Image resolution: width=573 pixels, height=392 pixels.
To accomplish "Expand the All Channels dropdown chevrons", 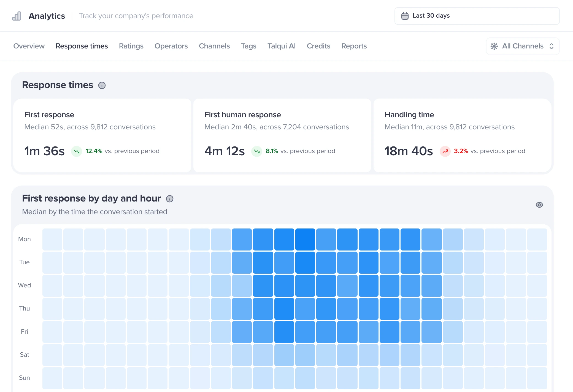I will (x=552, y=46).
